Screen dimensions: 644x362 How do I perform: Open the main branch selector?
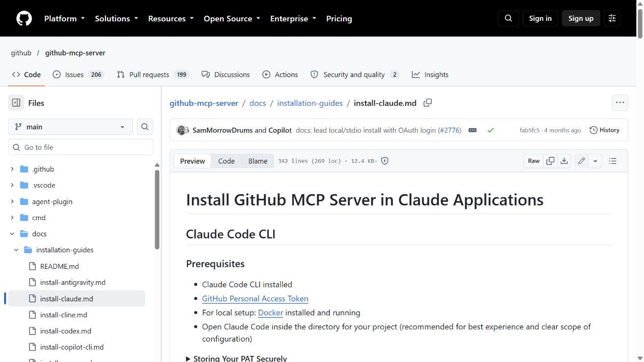point(70,127)
